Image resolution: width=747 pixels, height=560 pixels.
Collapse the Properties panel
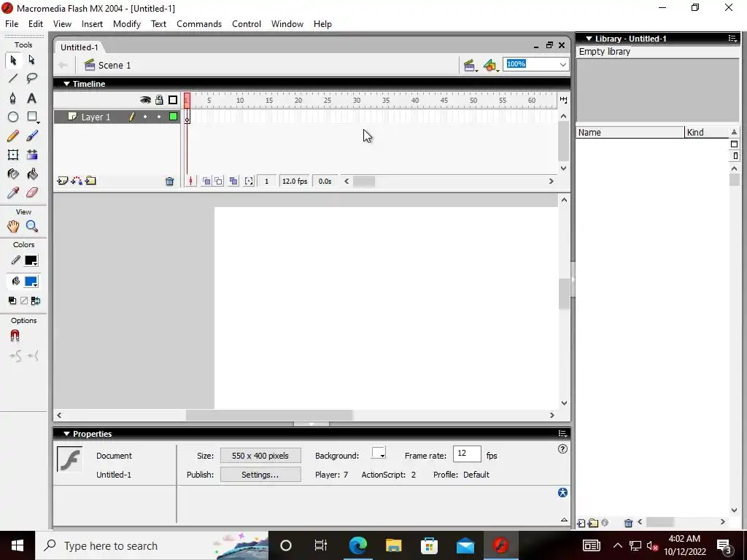click(66, 434)
